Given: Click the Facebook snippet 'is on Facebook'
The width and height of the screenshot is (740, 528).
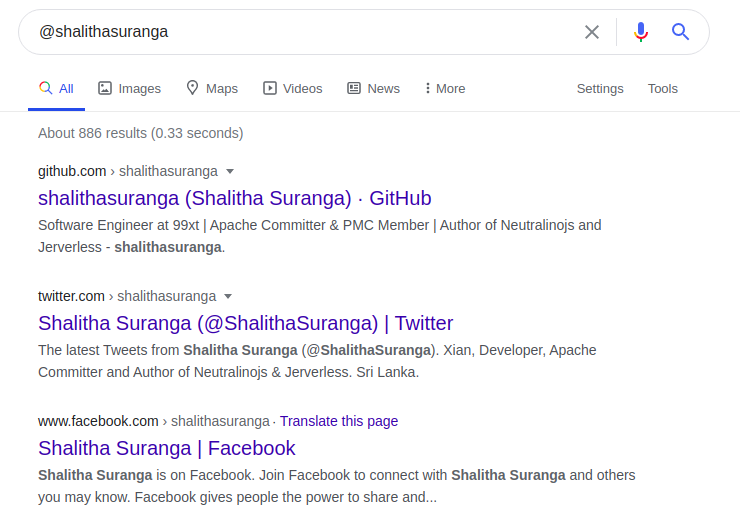Looking at the screenshot, I should tap(336, 486).
